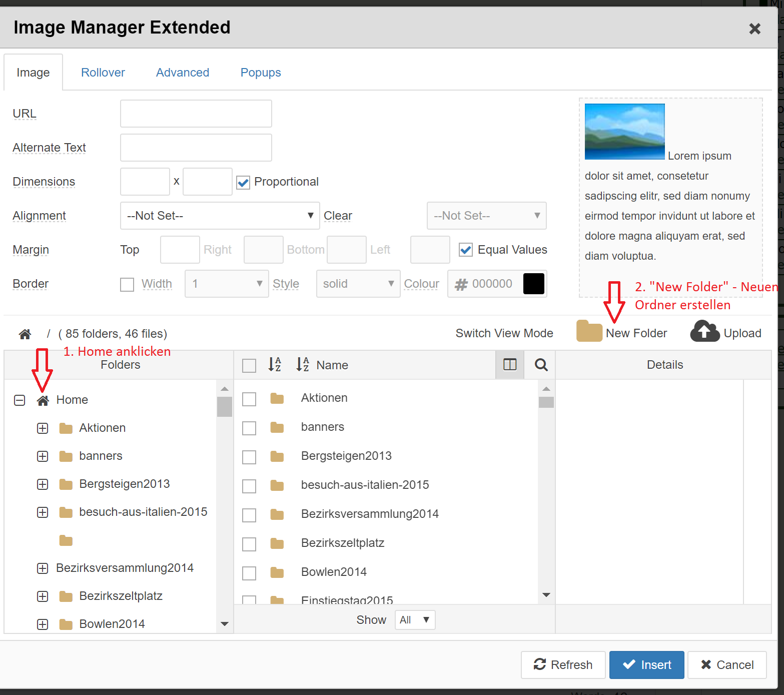Switch to the Rollover tab
The image size is (784, 695).
point(103,73)
